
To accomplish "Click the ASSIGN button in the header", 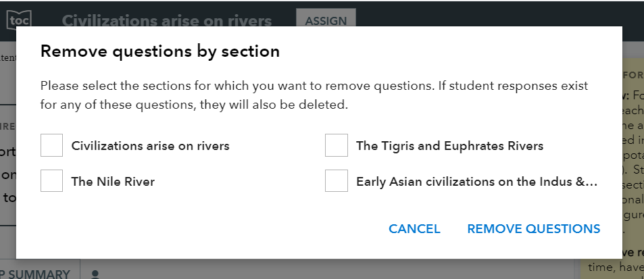I will (x=326, y=19).
